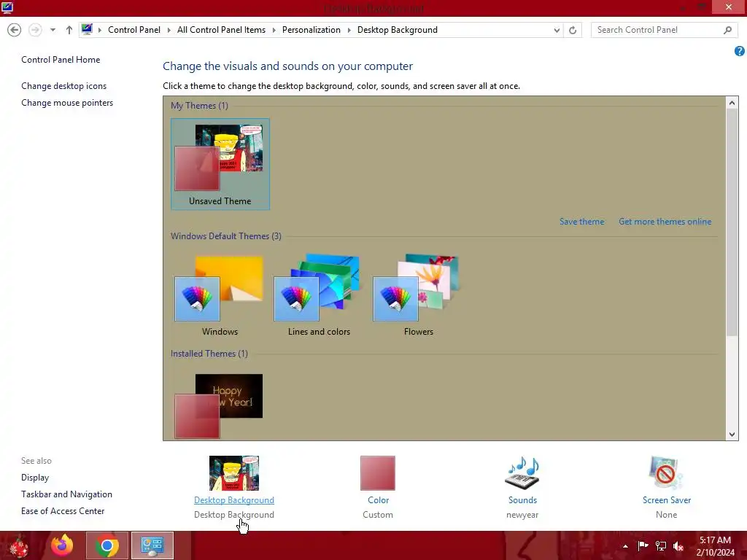Launch Chrome from the taskbar
Image resolution: width=747 pixels, height=560 pixels.
(107, 545)
